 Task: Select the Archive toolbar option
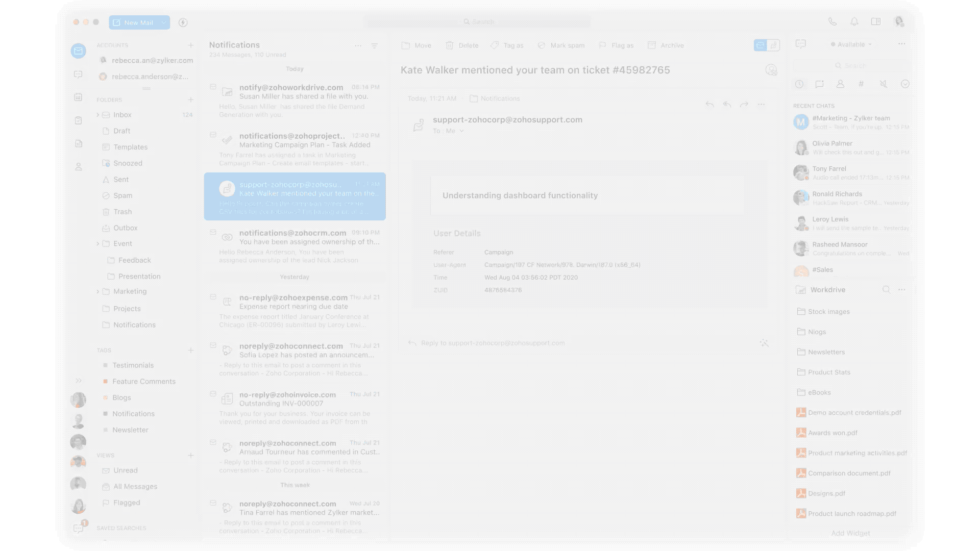666,45
